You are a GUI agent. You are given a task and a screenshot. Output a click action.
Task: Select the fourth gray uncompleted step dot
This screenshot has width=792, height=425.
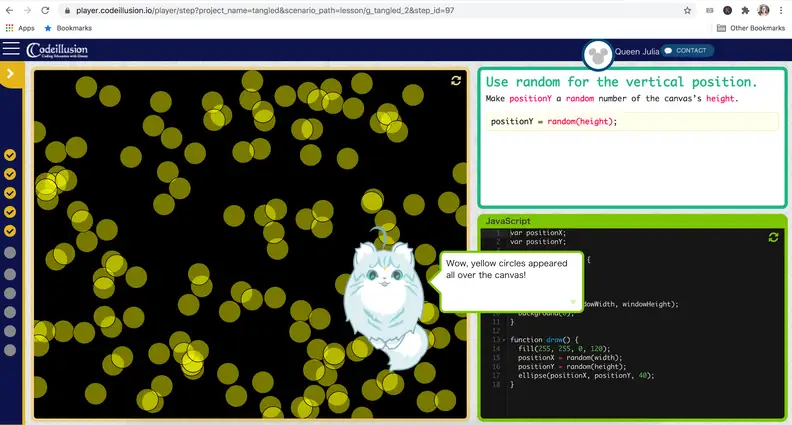point(10,312)
